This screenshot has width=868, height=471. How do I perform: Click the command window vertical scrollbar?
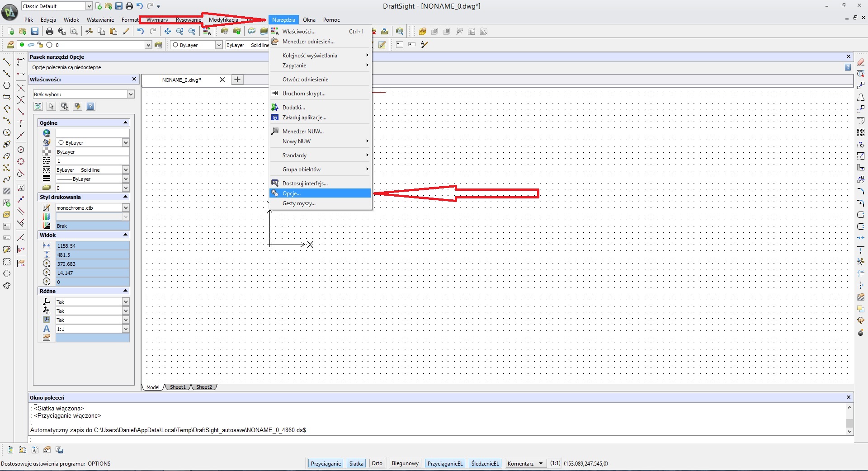(x=849, y=419)
